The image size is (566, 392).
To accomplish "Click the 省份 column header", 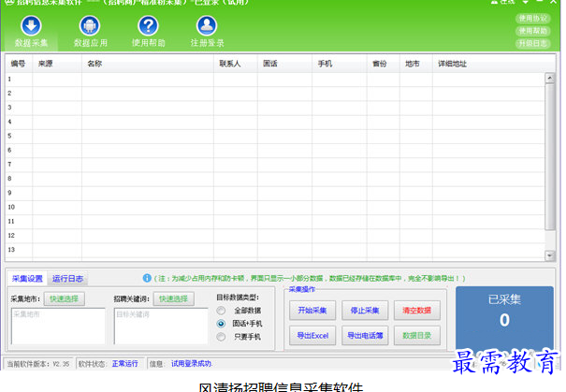I will 384,64.
